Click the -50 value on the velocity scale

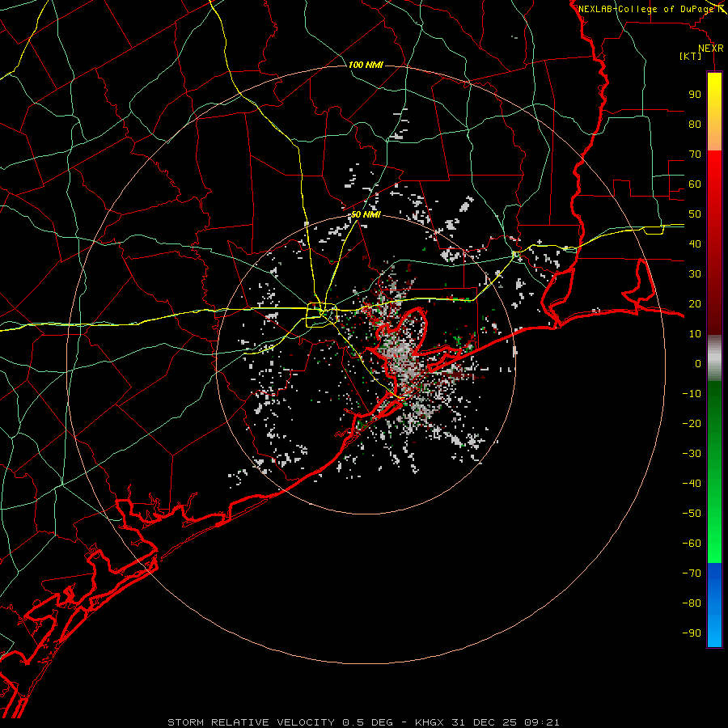pos(692,514)
